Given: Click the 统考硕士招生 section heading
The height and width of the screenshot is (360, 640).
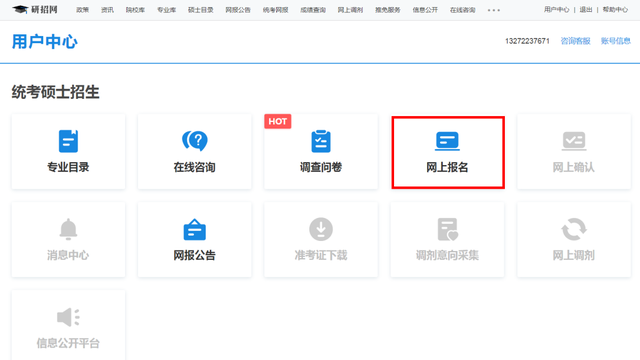Looking at the screenshot, I should click(x=55, y=92).
